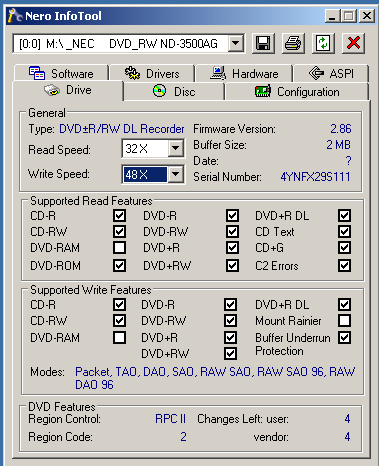Minimize the Nero InfoTool window
This screenshot has height=466, width=379.
click(x=332, y=16)
